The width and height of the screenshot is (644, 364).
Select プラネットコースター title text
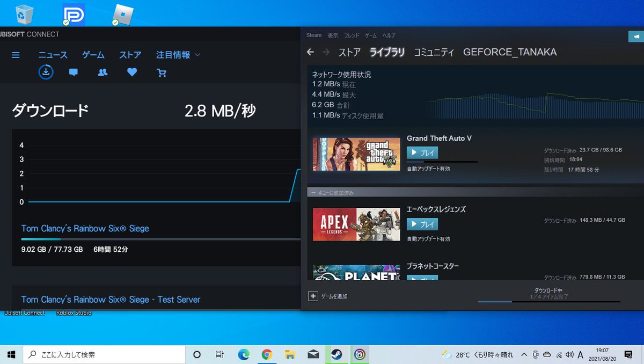point(433,266)
